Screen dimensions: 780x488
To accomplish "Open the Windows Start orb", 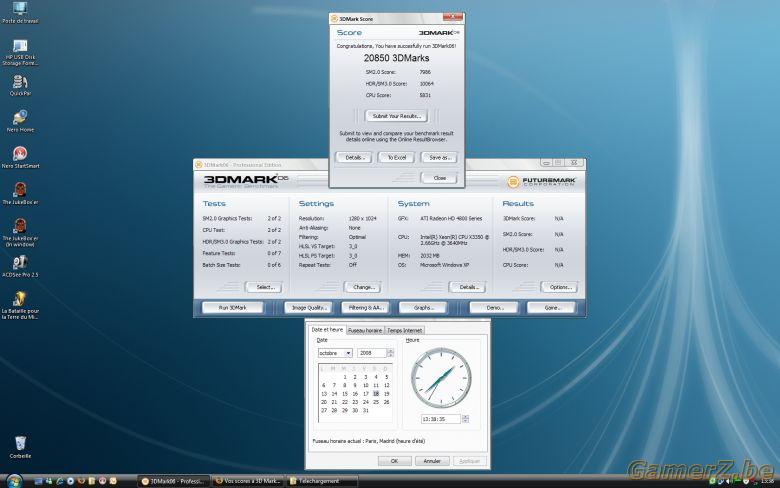I will pyautogui.click(x=14, y=481).
